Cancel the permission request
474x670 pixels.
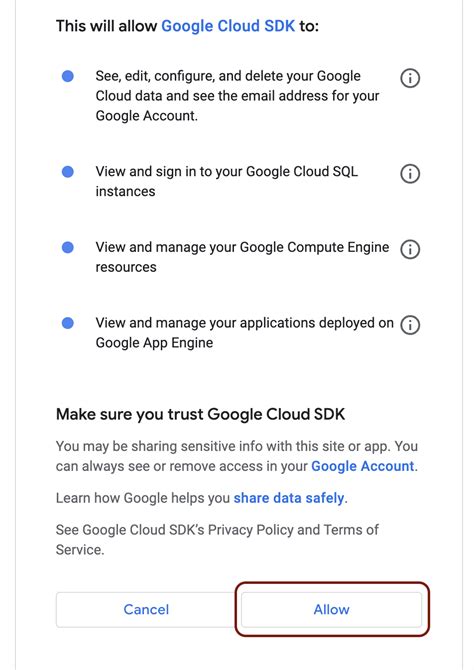(146, 609)
